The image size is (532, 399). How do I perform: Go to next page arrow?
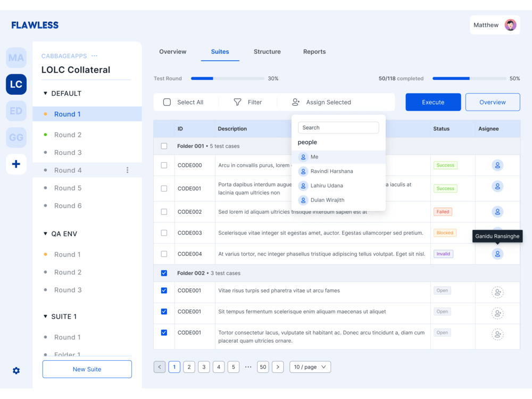[x=278, y=367]
